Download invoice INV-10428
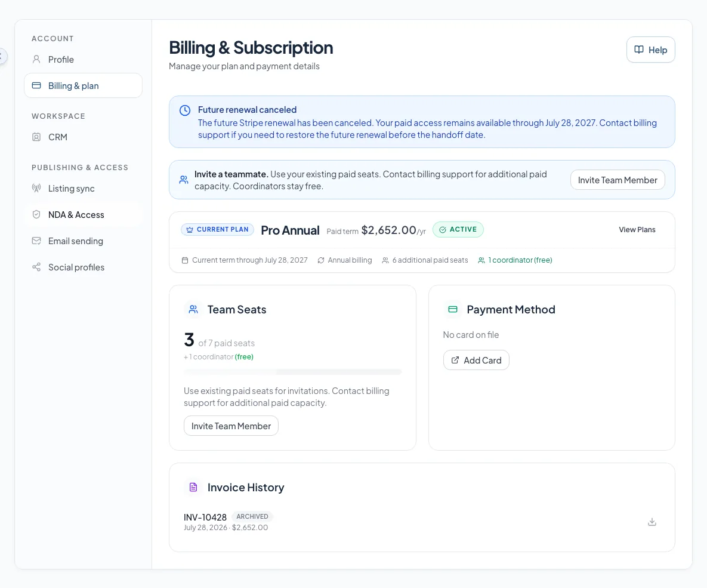 (652, 522)
